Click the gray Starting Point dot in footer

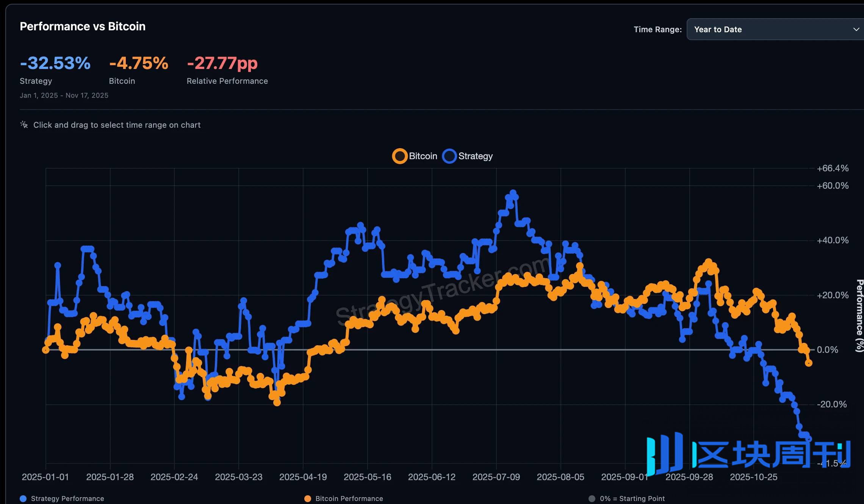click(592, 498)
